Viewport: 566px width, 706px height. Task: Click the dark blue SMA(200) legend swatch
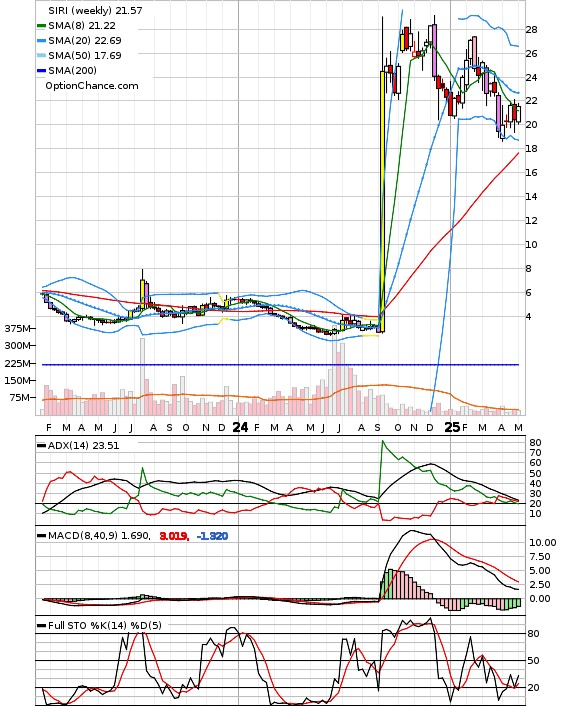click(41, 71)
